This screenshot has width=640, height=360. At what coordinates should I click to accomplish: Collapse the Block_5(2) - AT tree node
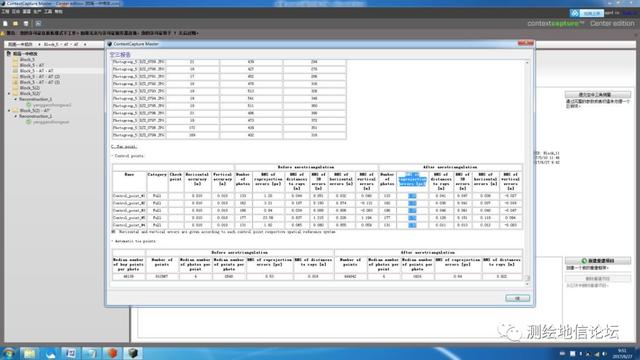(9, 111)
